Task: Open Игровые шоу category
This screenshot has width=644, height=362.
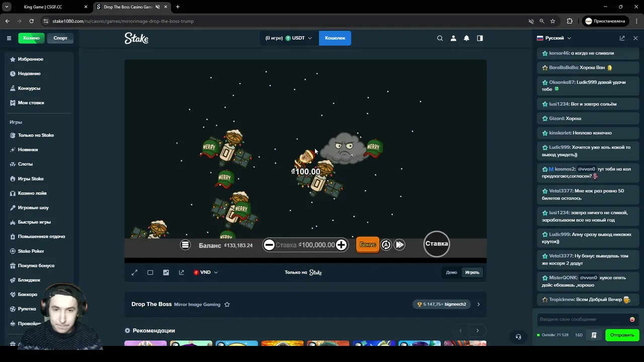Action: [39, 208]
